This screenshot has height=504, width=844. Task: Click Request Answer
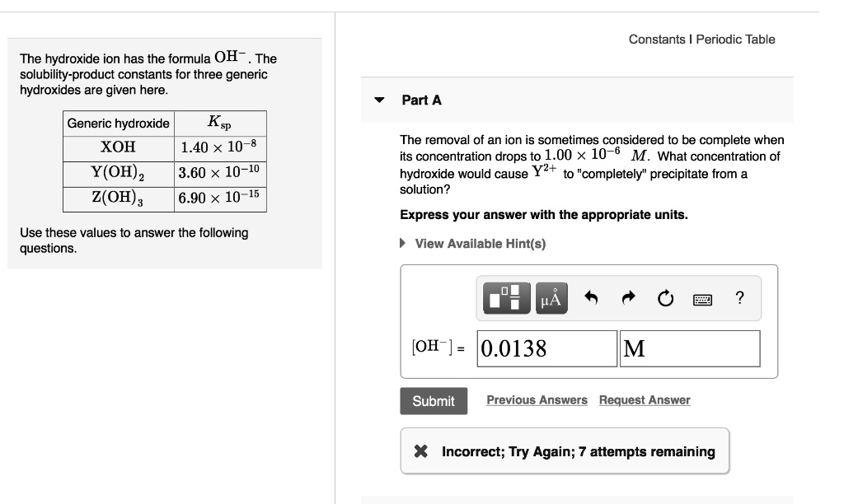[645, 399]
